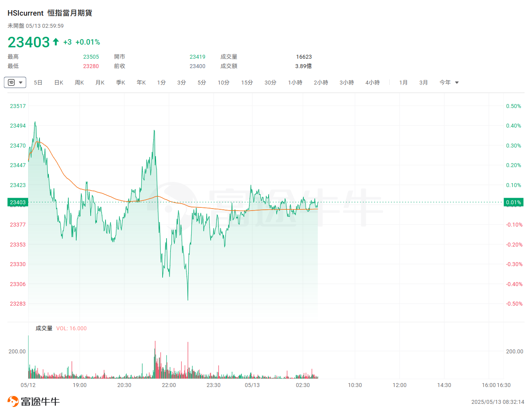
Task: Open the 1D period dropdown
Action: [x=15, y=83]
